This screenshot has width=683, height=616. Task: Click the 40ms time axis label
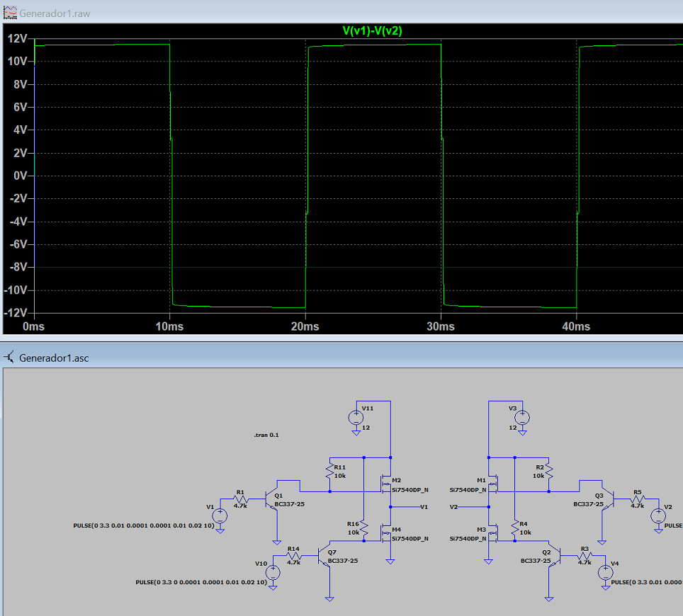576,326
